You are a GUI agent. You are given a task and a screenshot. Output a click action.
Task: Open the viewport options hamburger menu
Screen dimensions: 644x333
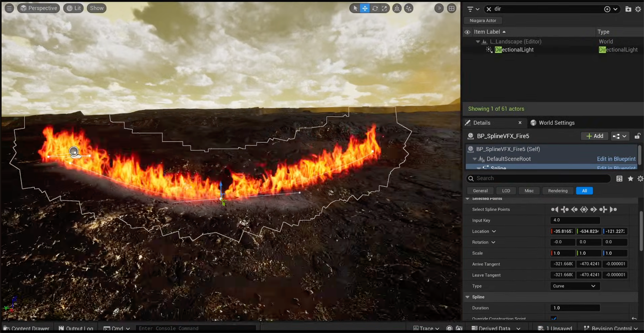click(9, 8)
